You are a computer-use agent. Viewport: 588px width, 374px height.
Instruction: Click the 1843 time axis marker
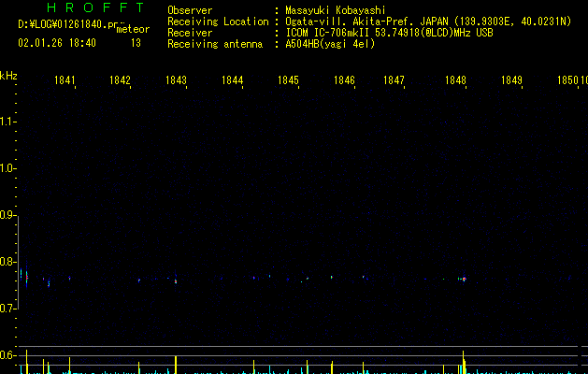coord(176,80)
